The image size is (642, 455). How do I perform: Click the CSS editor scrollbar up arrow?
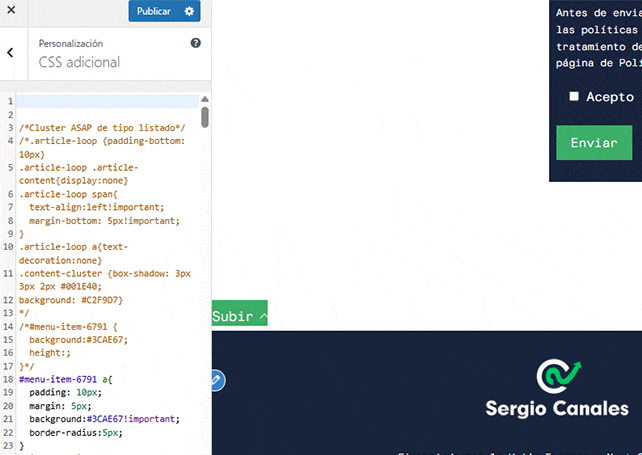[205, 99]
